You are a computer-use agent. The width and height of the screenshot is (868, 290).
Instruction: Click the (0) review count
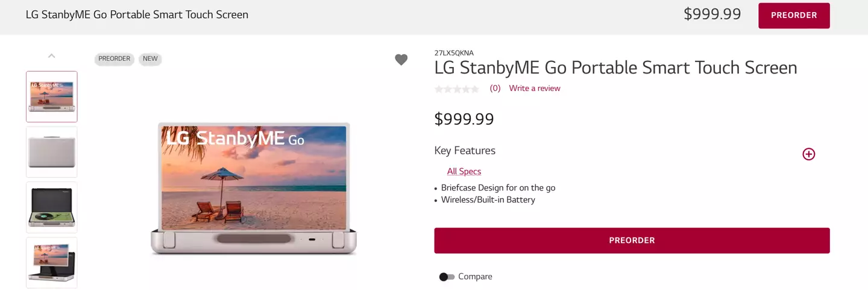click(x=495, y=89)
